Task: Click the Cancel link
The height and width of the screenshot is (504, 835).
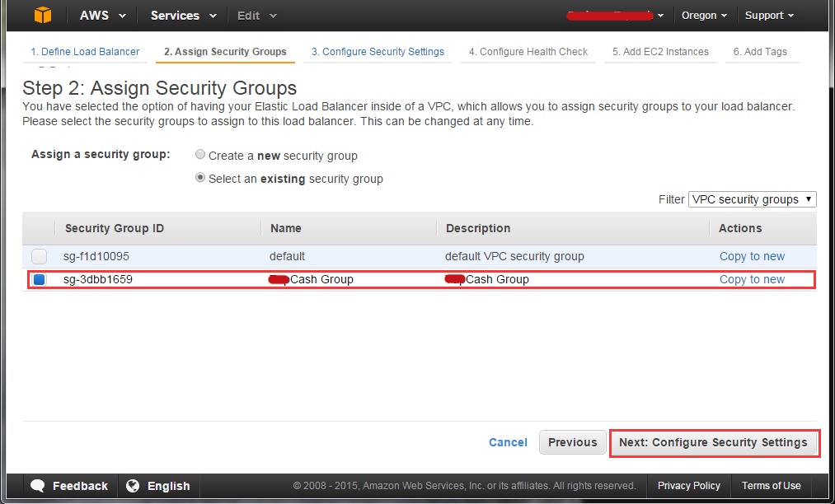Action: pos(508,442)
